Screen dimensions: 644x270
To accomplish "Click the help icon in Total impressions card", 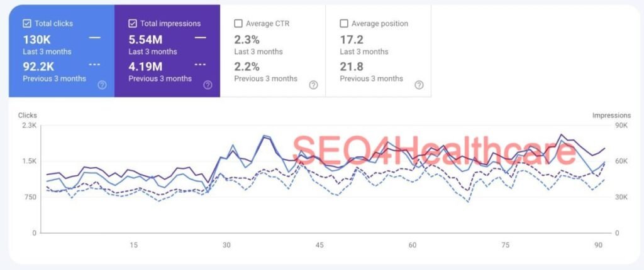I will pos(208,85).
